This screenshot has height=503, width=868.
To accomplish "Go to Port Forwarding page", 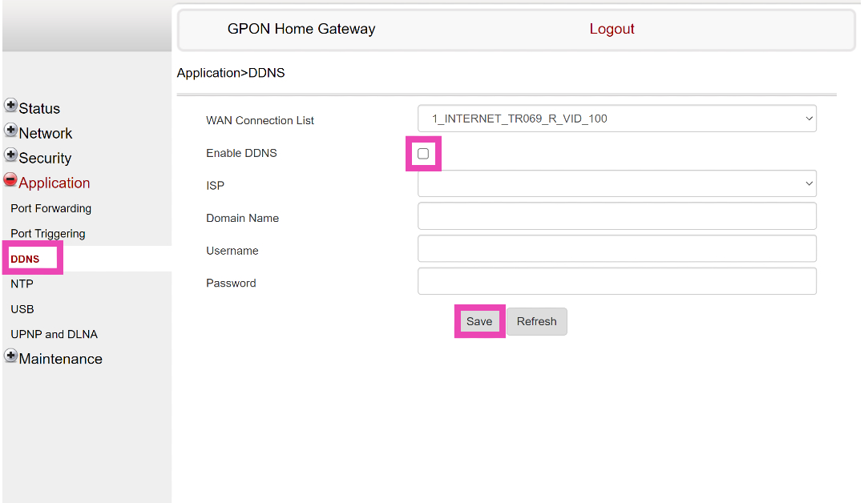I will pos(51,208).
